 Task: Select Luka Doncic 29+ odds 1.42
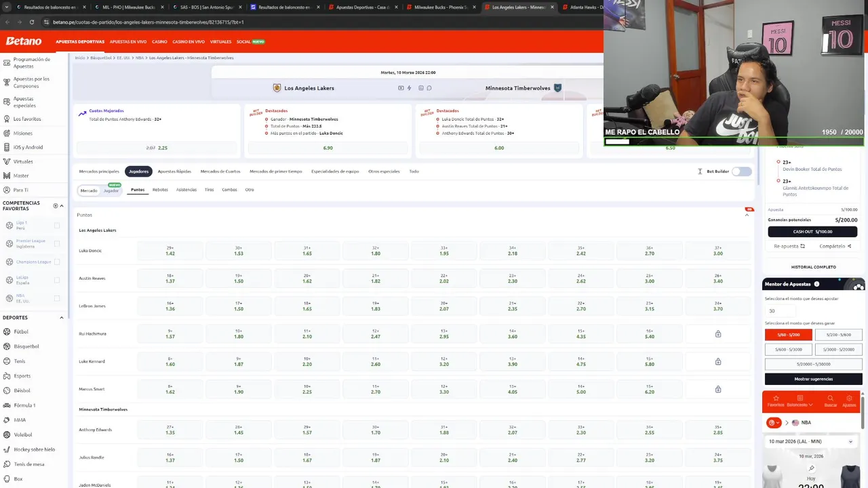170,251
